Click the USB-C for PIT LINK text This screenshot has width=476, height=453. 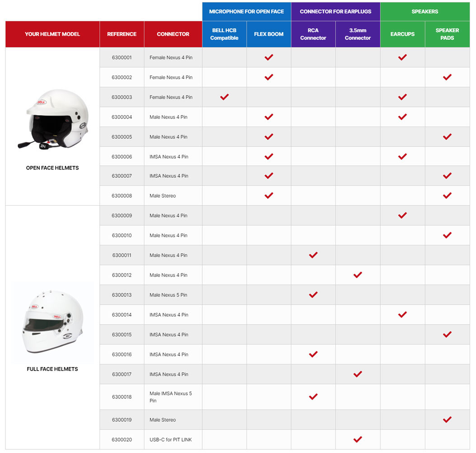point(171,439)
